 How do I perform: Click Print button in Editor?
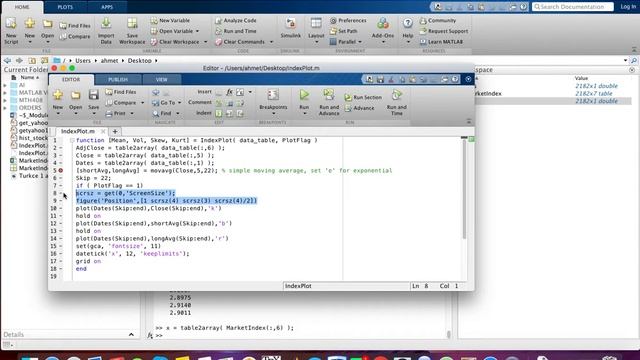coord(116,113)
